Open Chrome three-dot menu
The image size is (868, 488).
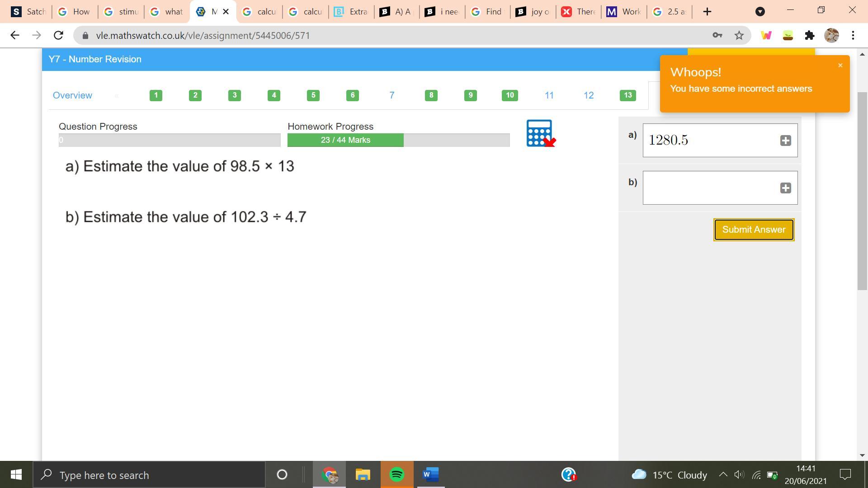pos(853,35)
